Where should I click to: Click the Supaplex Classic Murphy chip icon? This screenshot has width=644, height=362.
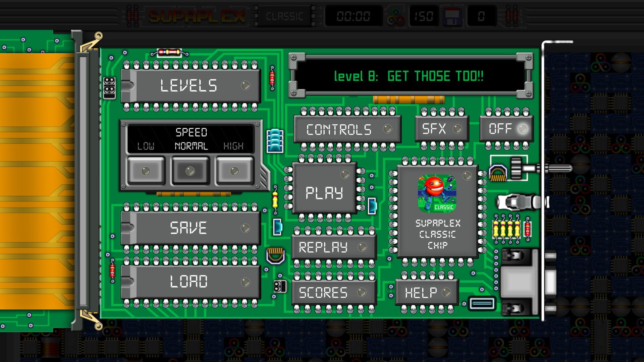point(437,194)
